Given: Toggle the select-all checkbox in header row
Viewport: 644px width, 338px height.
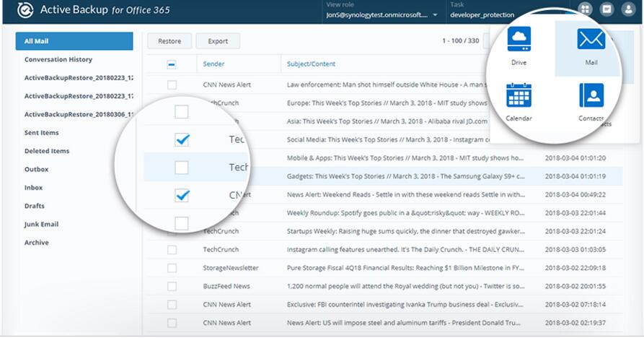Looking at the screenshot, I should (x=172, y=64).
